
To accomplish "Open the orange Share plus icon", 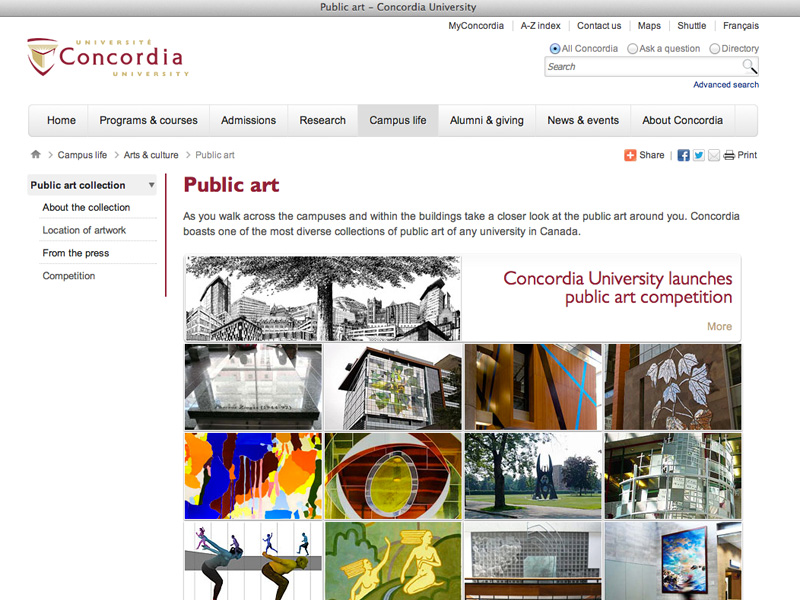I will [x=630, y=155].
